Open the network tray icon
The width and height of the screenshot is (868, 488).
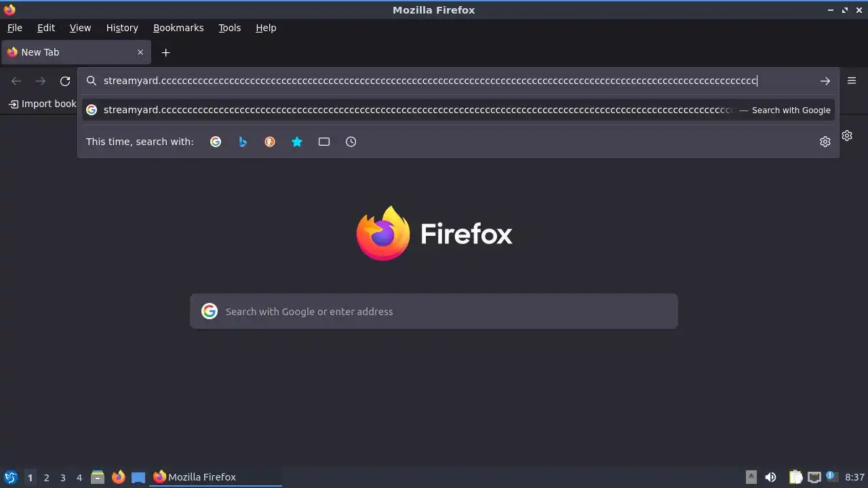point(814,477)
